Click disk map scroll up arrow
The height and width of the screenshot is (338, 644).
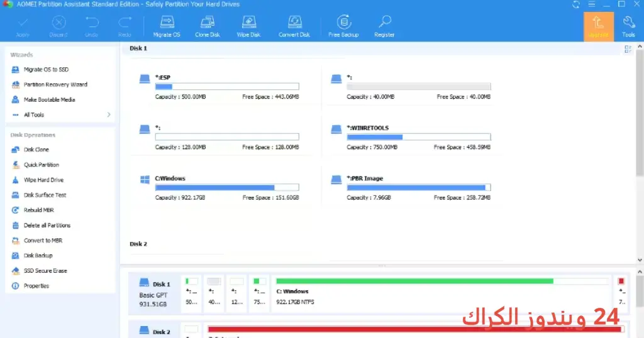click(x=640, y=272)
